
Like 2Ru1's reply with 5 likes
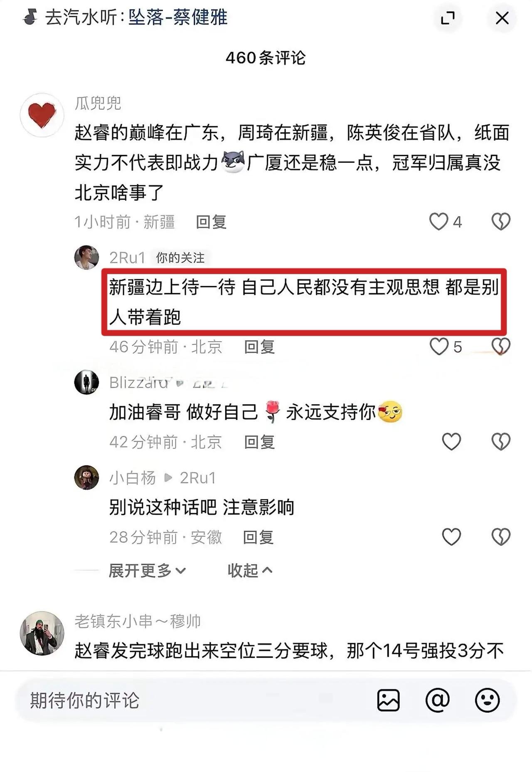click(x=439, y=347)
